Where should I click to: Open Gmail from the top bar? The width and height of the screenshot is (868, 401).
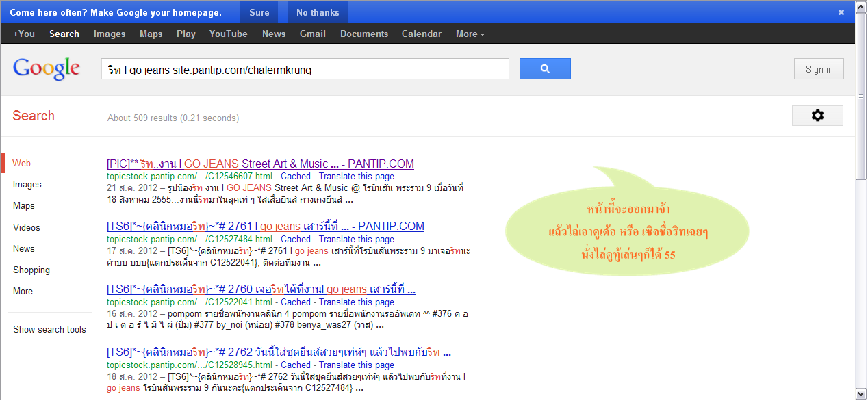pos(313,34)
